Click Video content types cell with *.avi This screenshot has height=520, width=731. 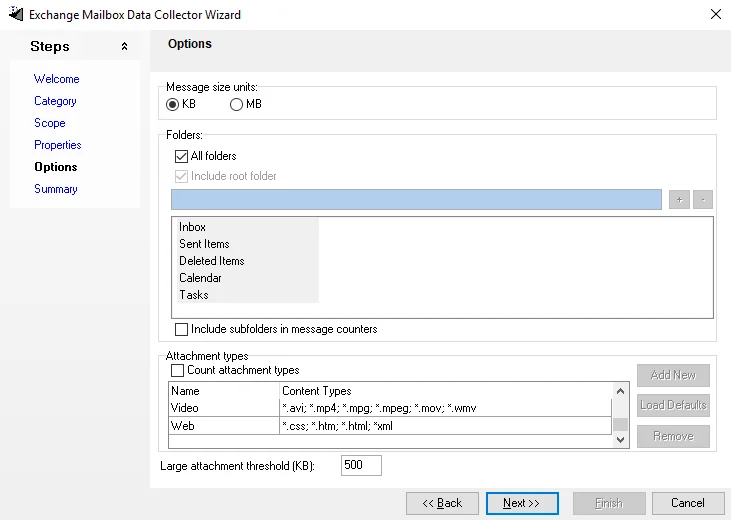(445, 408)
